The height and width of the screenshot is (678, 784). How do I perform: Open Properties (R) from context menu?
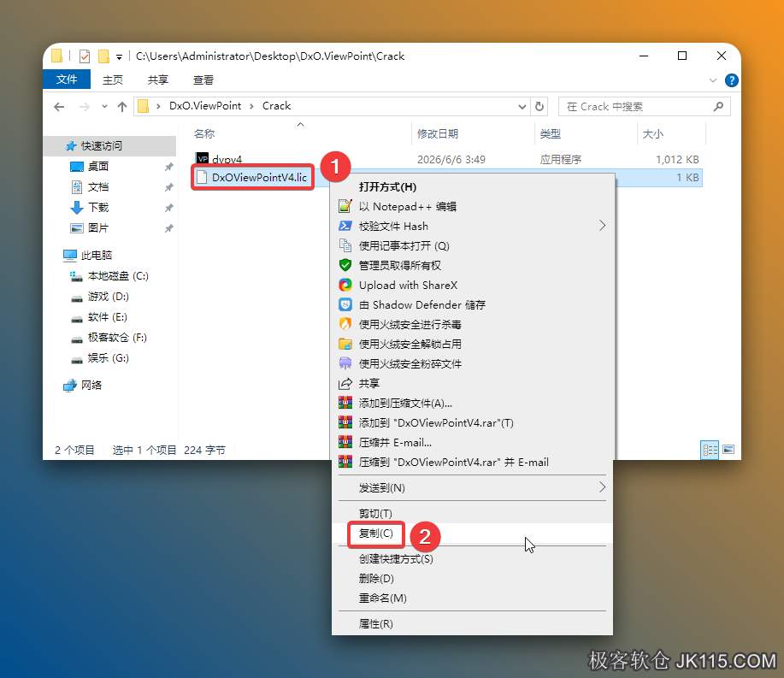coord(472,623)
